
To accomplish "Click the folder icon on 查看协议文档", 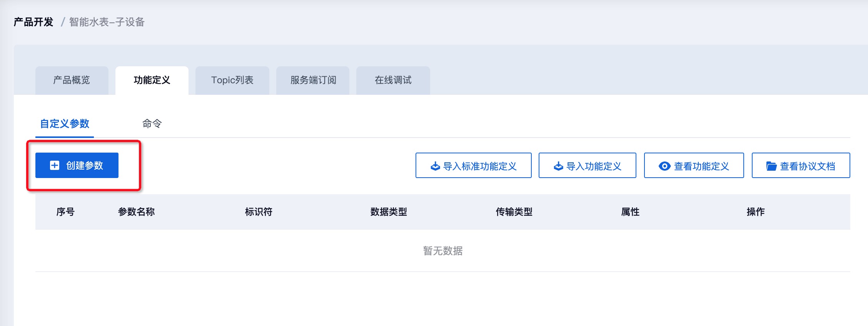I will (x=771, y=166).
